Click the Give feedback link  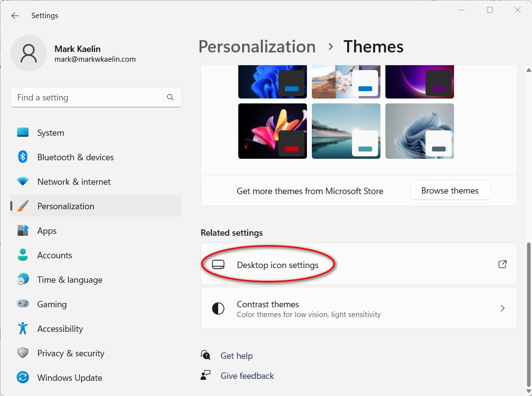point(247,375)
